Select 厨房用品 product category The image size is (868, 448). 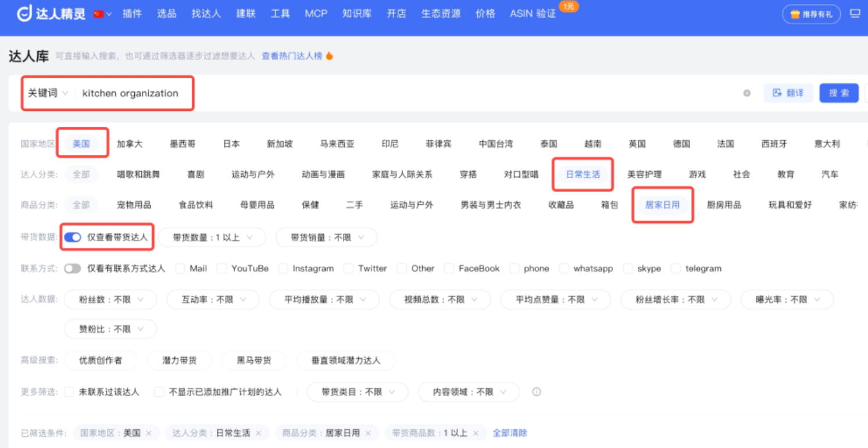[724, 205]
